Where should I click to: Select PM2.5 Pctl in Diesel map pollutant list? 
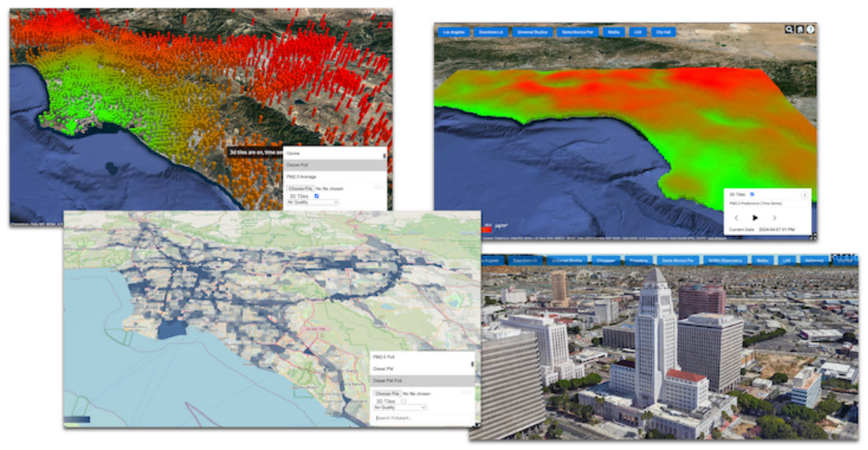421,357
